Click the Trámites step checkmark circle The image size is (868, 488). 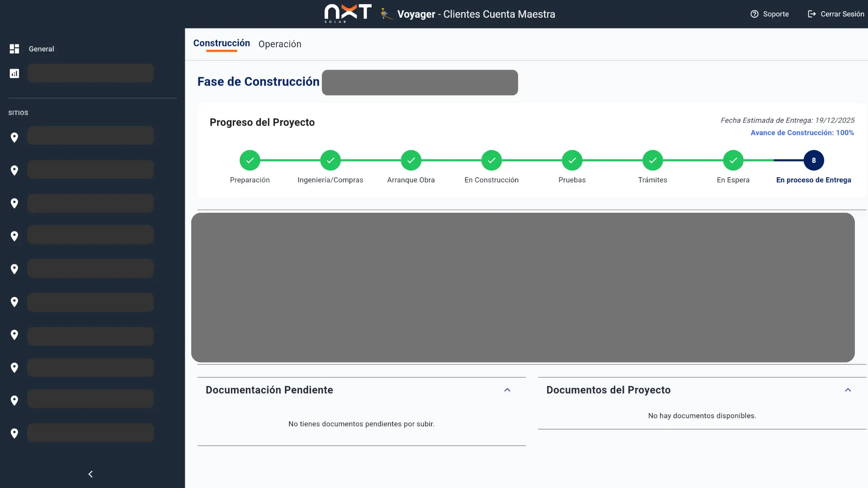click(653, 160)
